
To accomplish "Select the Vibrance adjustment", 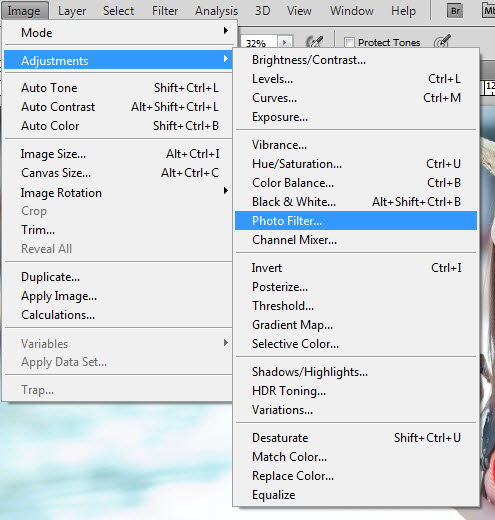I will pos(356,145).
